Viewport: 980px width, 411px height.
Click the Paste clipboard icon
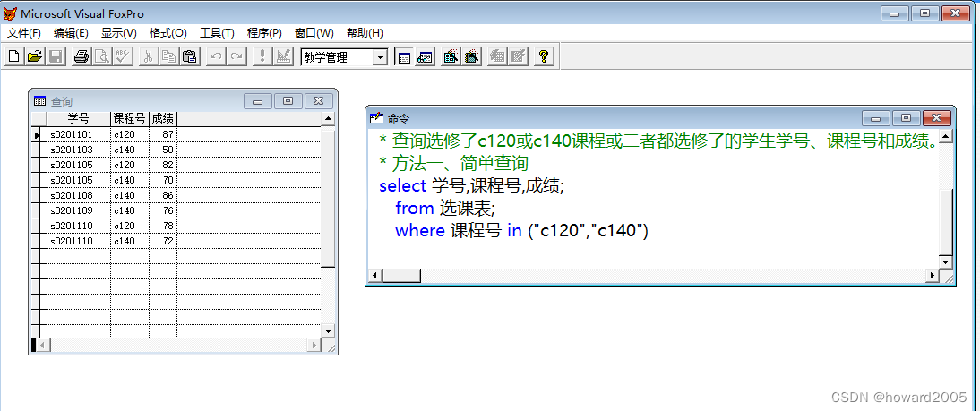point(189,56)
